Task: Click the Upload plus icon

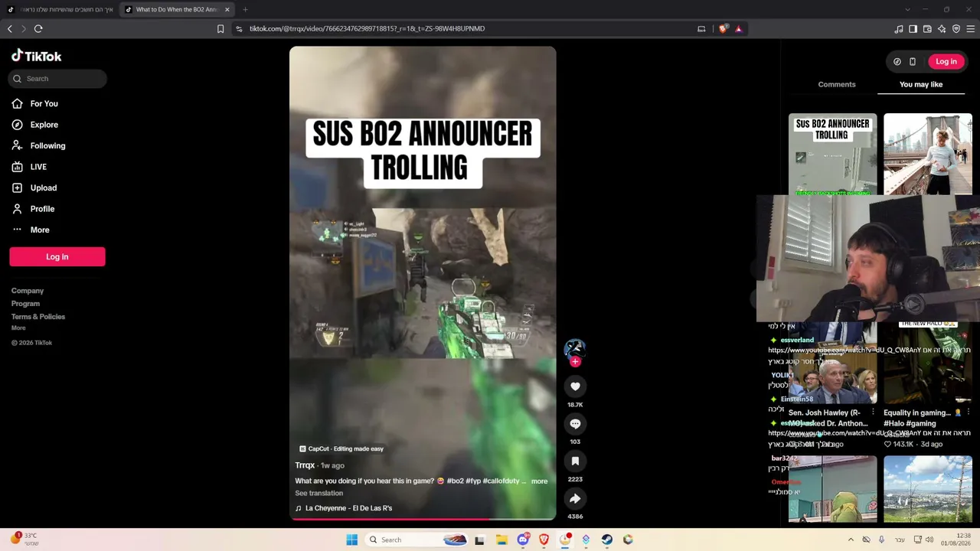Action: tap(17, 187)
